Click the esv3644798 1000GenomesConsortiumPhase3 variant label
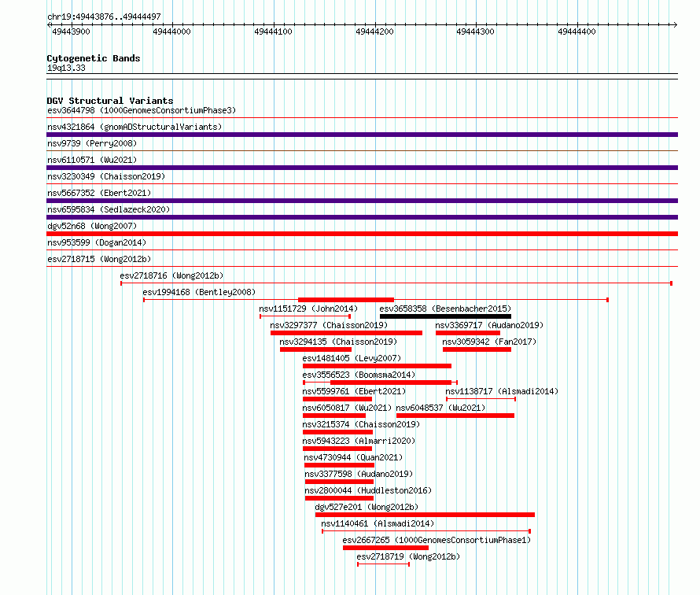This screenshot has height=595, width=700. coord(142,110)
